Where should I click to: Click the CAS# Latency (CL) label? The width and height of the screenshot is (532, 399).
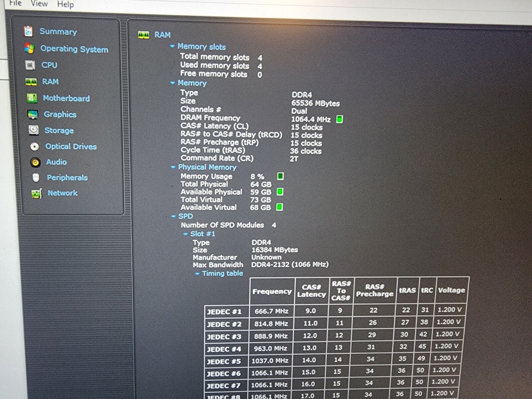click(x=214, y=126)
